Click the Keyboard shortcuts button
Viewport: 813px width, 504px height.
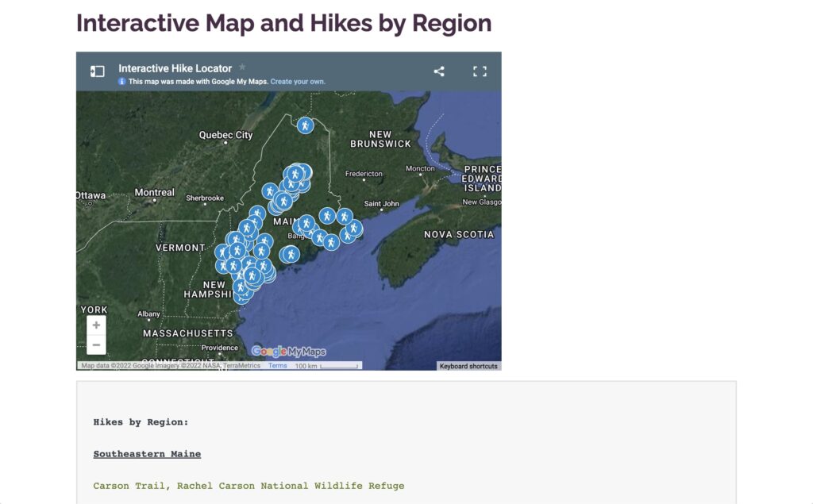[x=468, y=366]
